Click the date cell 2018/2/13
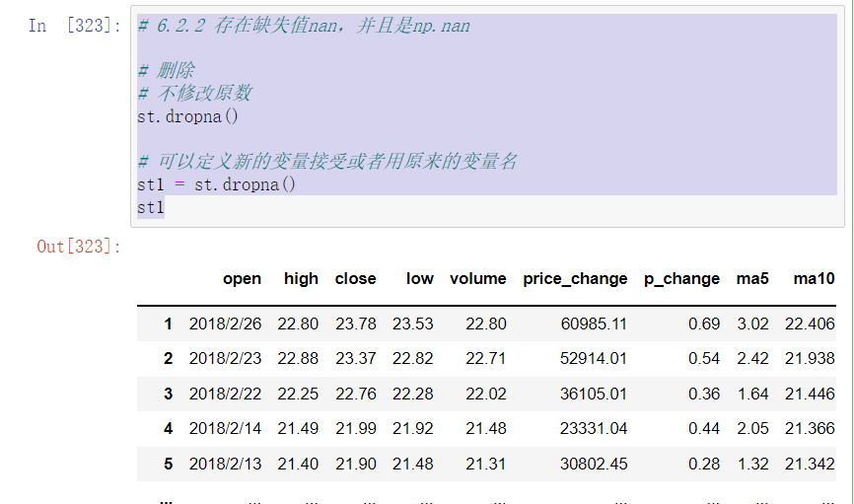This screenshot has width=854, height=504. point(226,464)
